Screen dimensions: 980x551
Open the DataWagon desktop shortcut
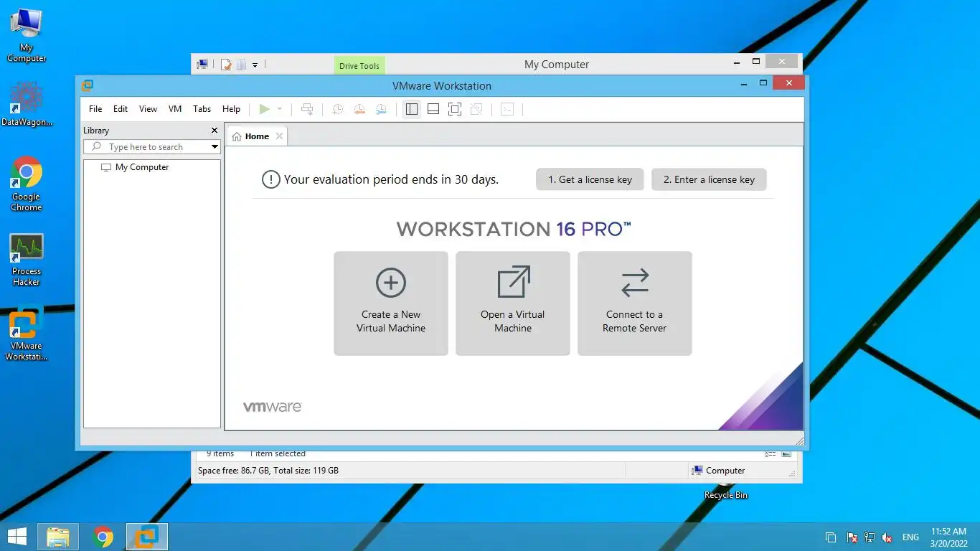click(x=27, y=105)
